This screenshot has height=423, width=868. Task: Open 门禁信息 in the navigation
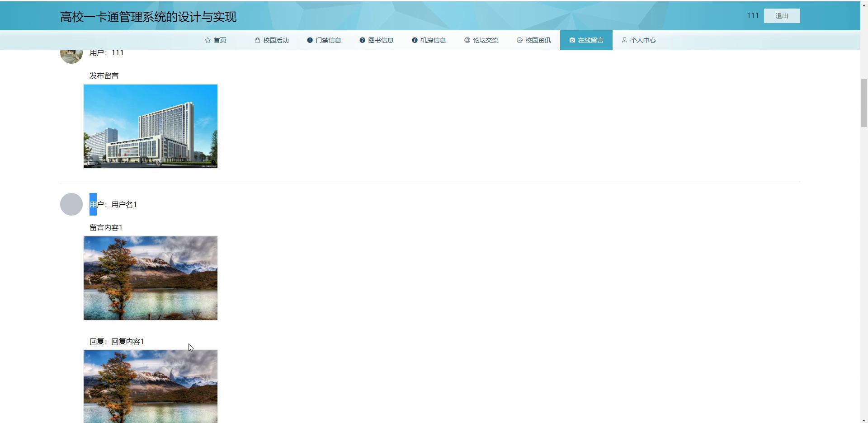click(x=324, y=40)
